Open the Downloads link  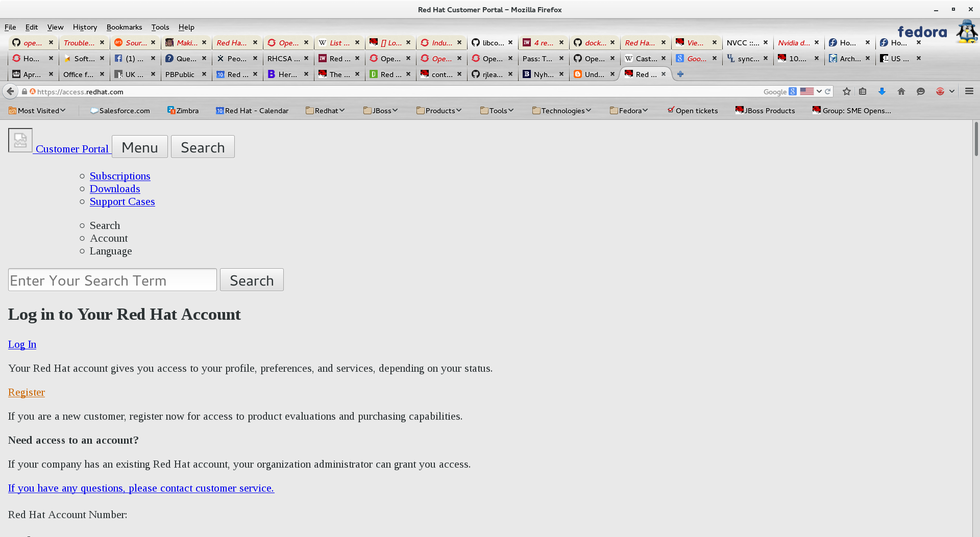pos(115,189)
